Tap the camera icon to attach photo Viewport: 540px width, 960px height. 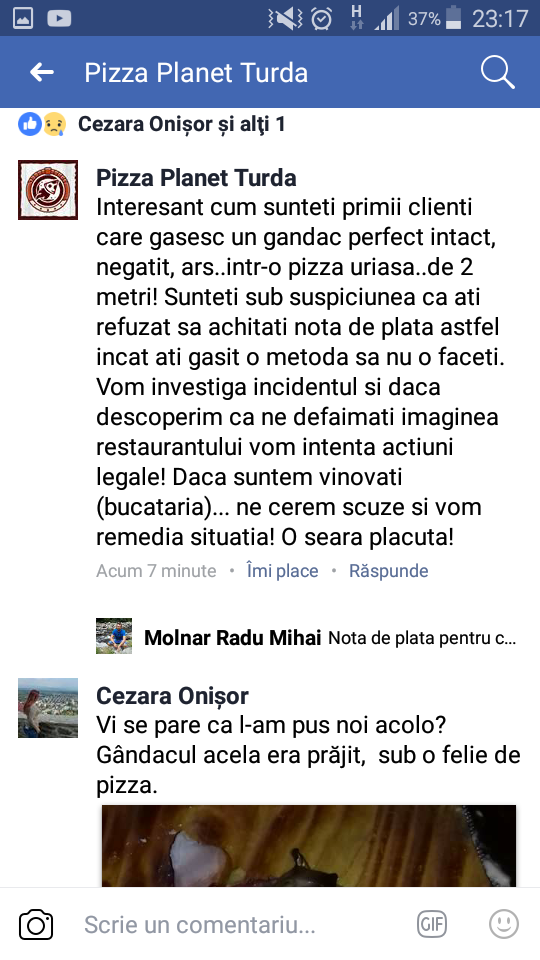pyautogui.click(x=36, y=924)
